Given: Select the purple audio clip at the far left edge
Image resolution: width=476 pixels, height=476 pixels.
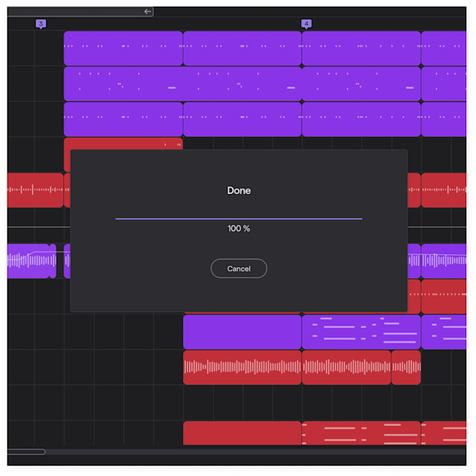Looking at the screenshot, I should pos(28,261).
